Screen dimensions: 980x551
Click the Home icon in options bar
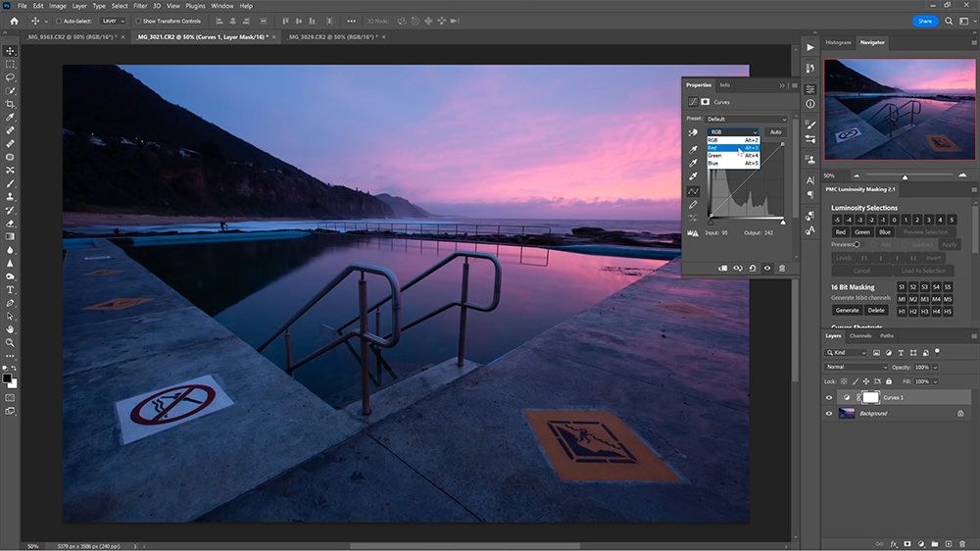point(14,21)
